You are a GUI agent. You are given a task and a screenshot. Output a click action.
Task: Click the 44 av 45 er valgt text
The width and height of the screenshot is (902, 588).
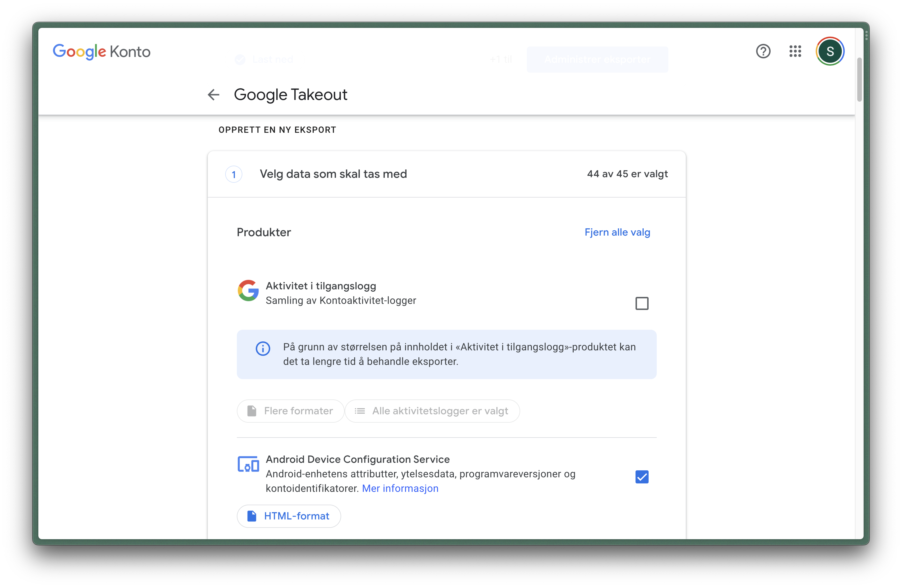pyautogui.click(x=627, y=174)
